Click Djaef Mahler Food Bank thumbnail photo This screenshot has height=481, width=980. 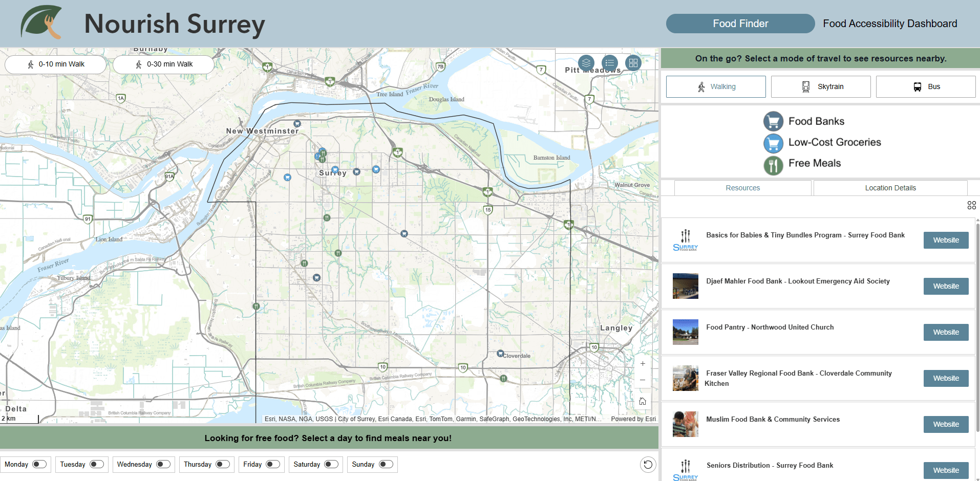point(686,286)
